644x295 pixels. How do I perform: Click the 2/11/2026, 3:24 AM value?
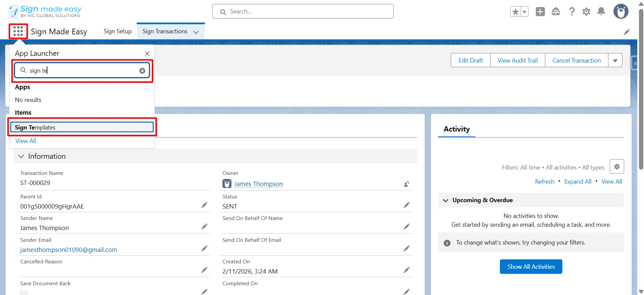point(250,271)
